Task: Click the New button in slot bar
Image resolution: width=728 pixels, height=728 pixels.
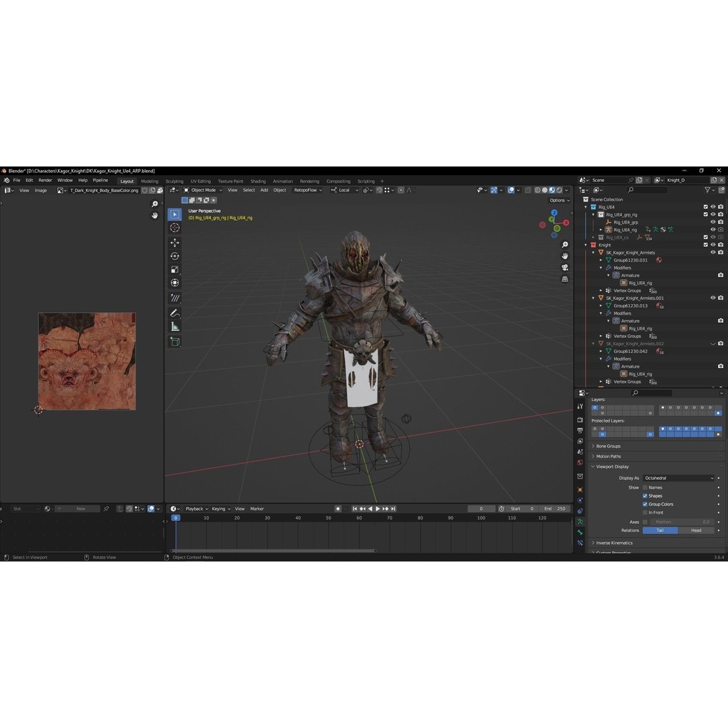Action: 77,509
